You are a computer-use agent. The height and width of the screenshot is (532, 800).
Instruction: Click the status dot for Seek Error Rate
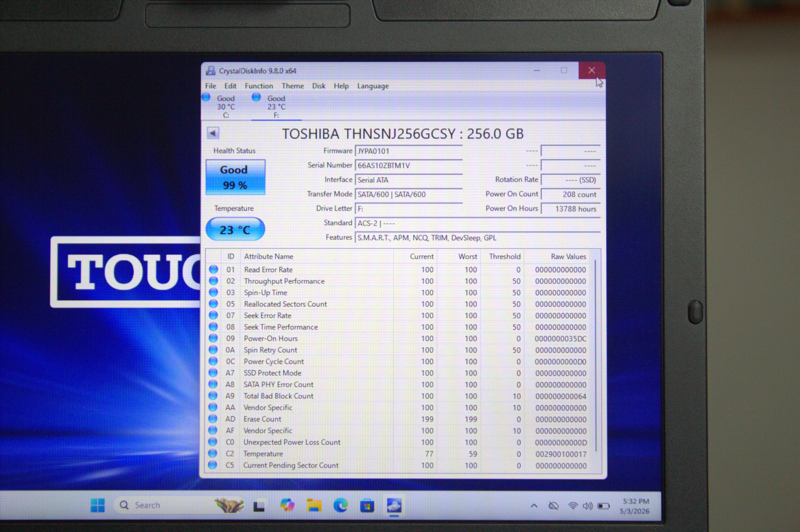coord(213,315)
